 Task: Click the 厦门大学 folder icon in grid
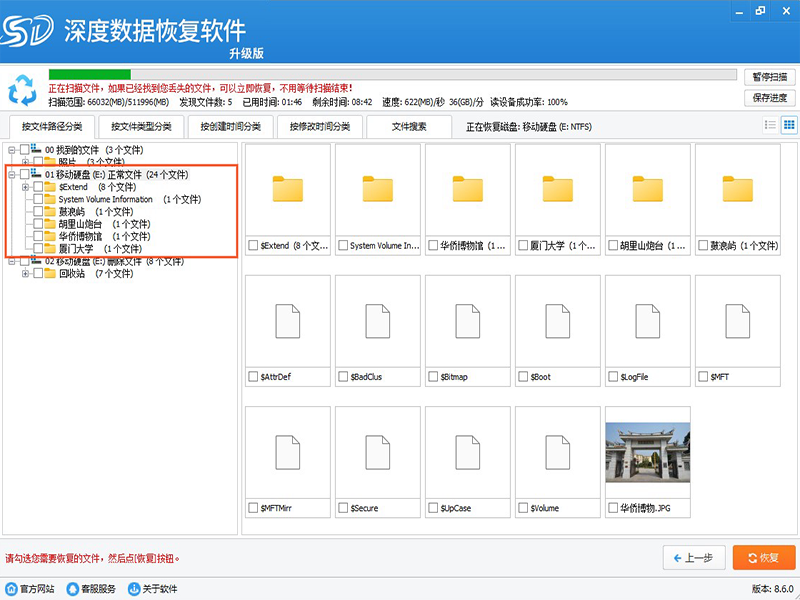558,188
